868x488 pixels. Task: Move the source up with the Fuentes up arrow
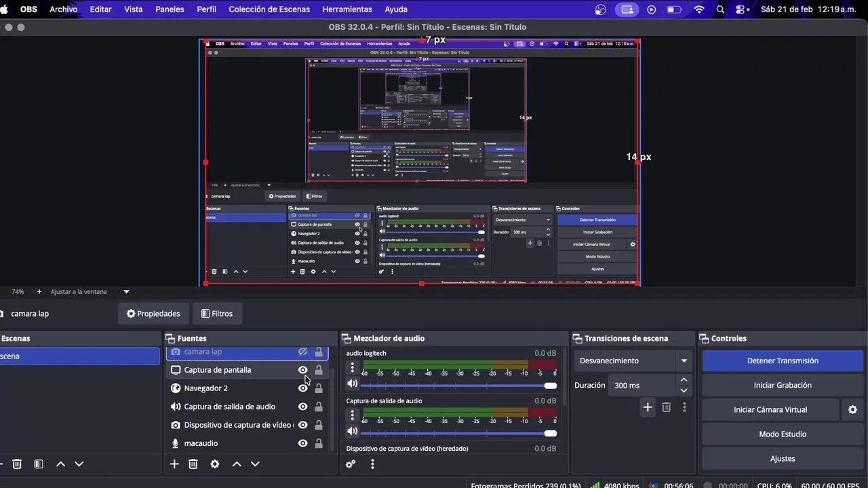237,464
